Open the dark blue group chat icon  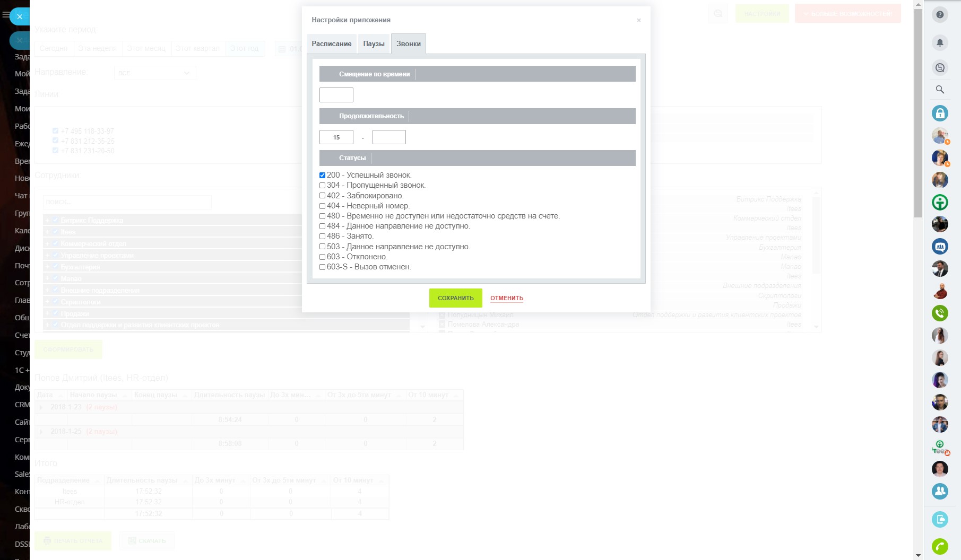click(940, 247)
